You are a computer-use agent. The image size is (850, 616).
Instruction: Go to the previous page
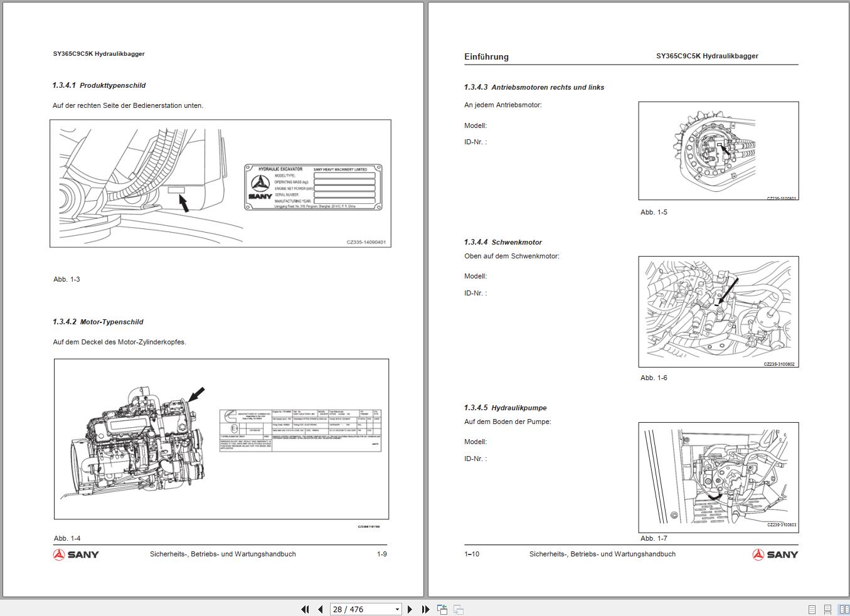(x=320, y=609)
